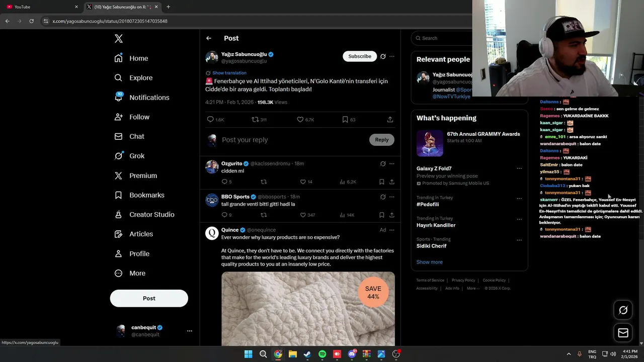Image resolution: width=644 pixels, height=362 pixels.
Task: Open floating messages button
Action: tap(623, 333)
